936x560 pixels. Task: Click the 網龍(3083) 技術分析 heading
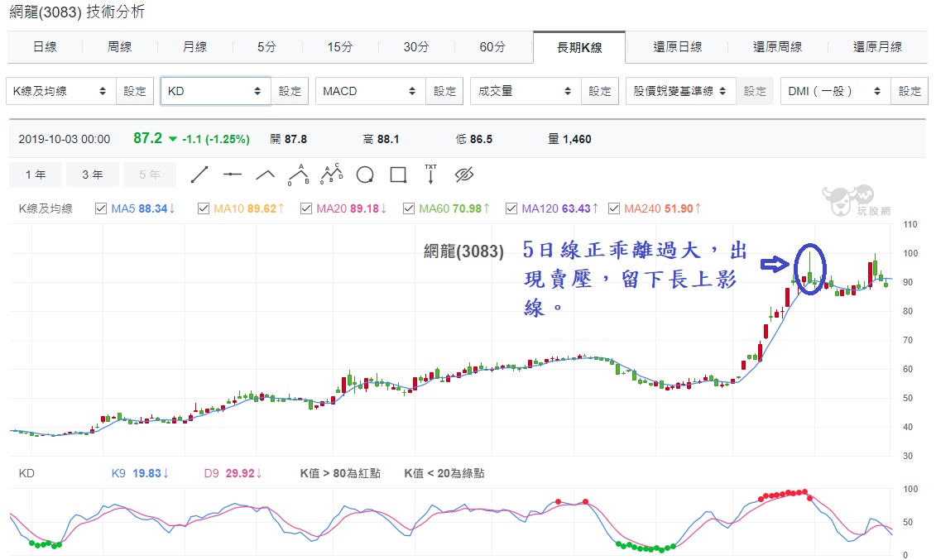pyautogui.click(x=77, y=12)
